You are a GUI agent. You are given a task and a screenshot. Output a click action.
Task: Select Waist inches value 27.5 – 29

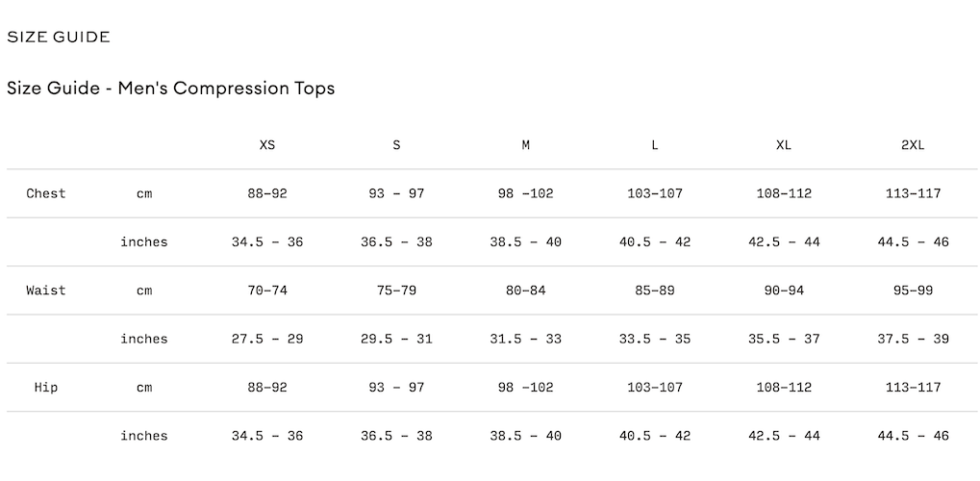point(266,339)
